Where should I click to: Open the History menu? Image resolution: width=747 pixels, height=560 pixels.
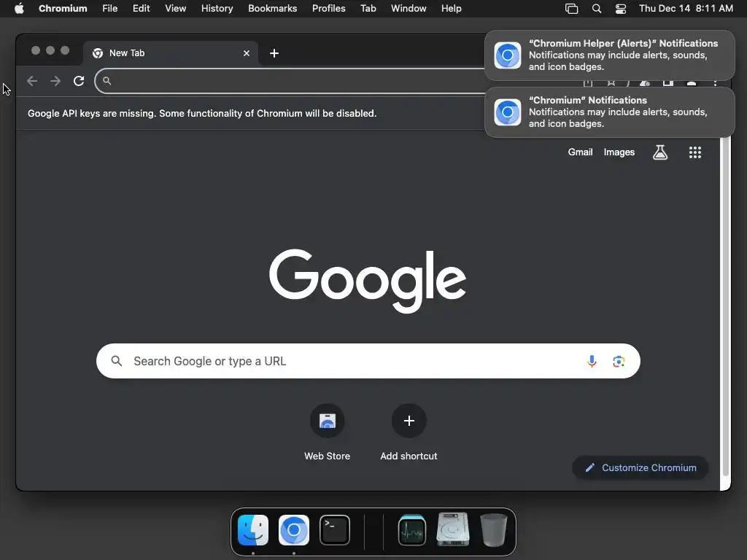[217, 9]
